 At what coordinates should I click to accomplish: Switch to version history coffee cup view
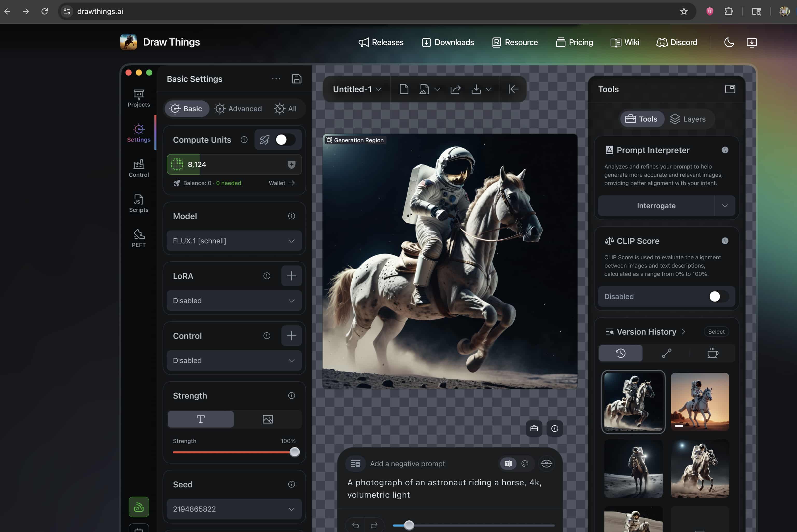point(712,353)
